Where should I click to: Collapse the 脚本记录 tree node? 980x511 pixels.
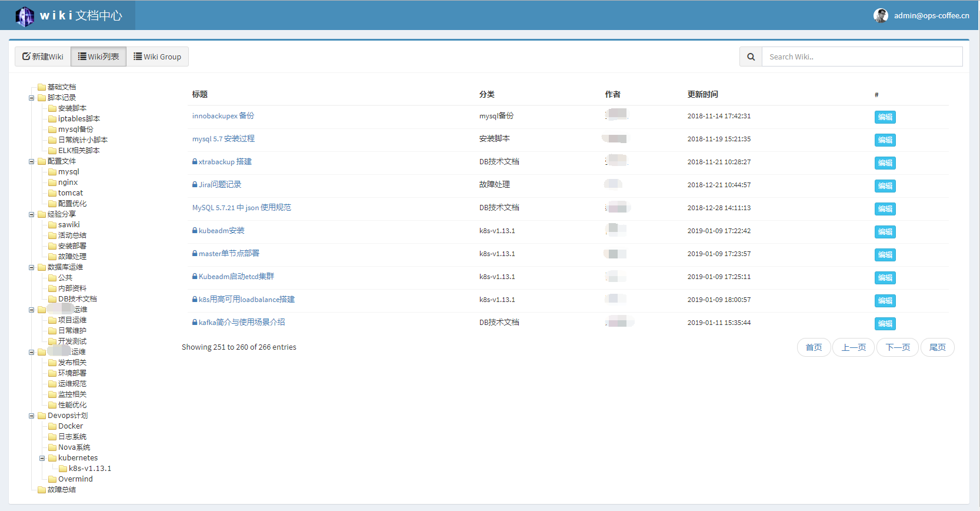[x=32, y=98]
